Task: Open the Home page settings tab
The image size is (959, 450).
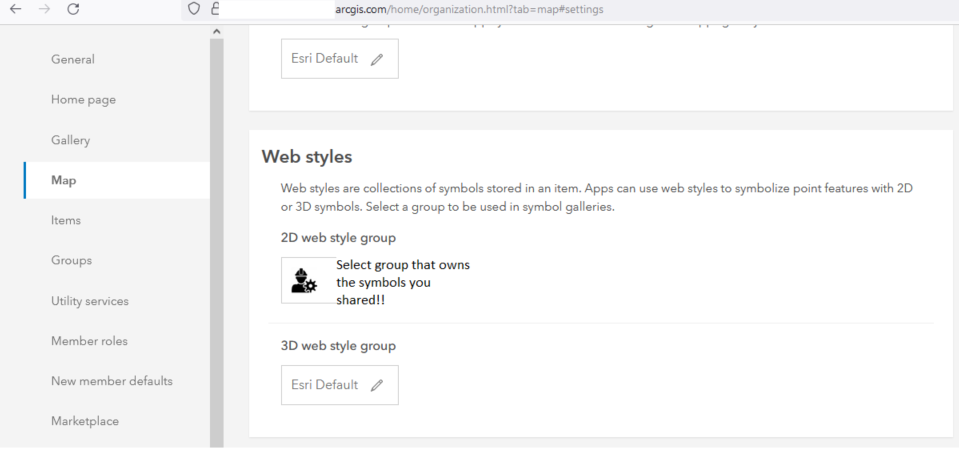Action: click(x=83, y=100)
